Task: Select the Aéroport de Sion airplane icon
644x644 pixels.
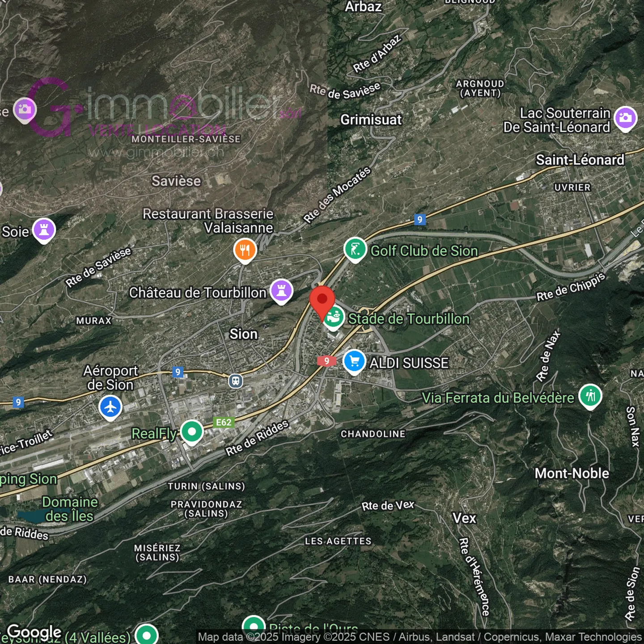Action: pos(110,407)
